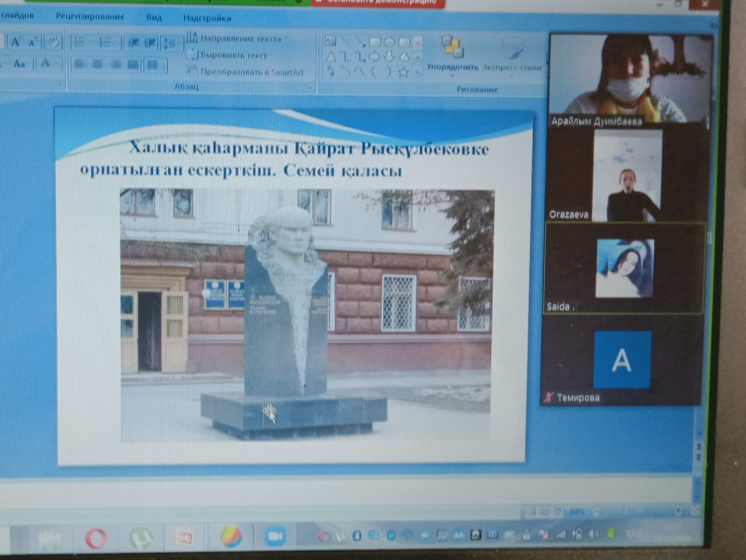Select the PowerPoint taskbar icon
The height and width of the screenshot is (560, 746).
click(184, 537)
